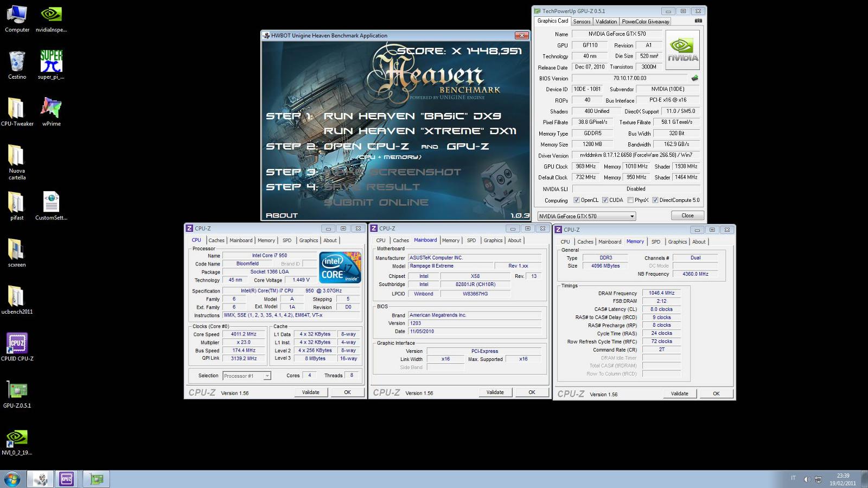
Task: Launch wPrime desktop icon
Action: (x=51, y=112)
